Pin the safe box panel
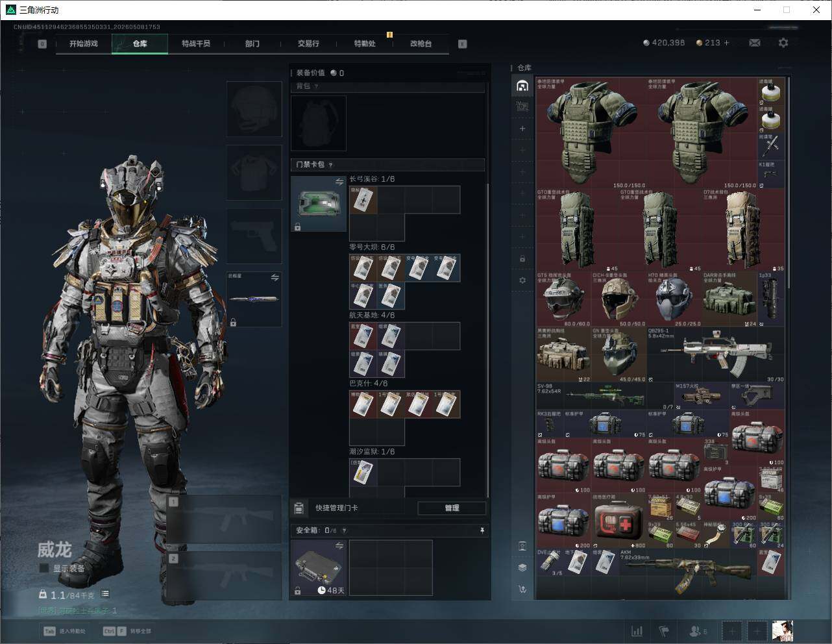This screenshot has height=644, width=832. pos(482,530)
